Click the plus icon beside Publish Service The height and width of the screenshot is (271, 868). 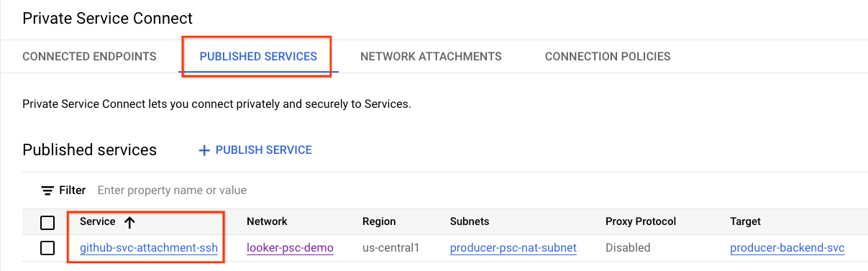(204, 150)
